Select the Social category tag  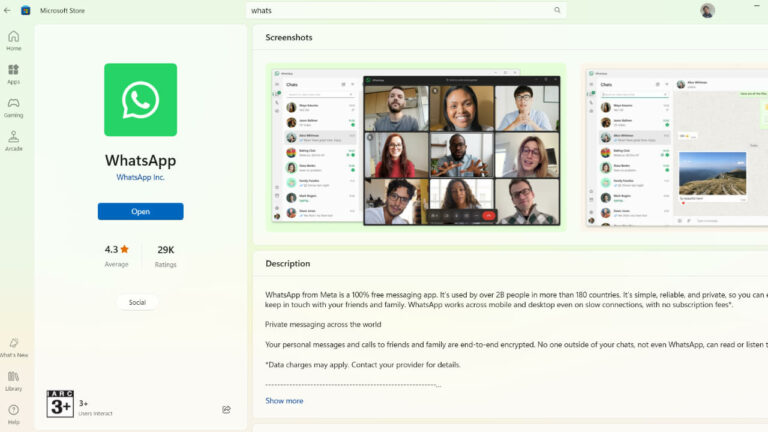pyautogui.click(x=137, y=302)
